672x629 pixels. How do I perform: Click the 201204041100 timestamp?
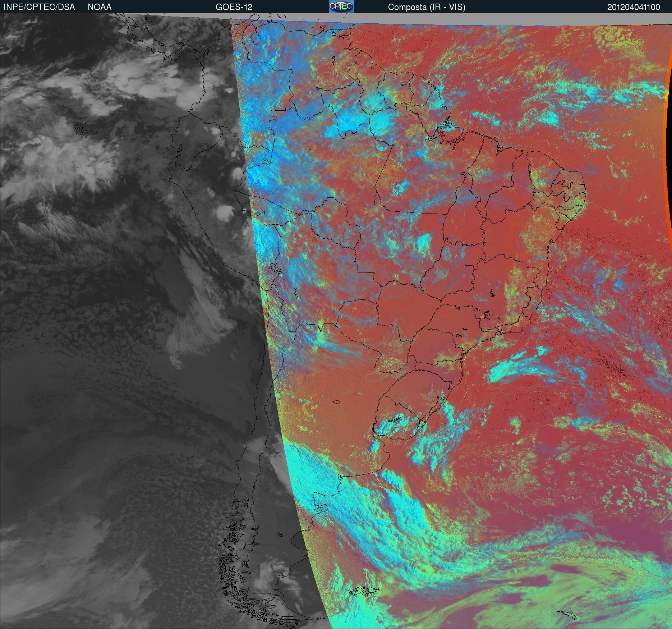pos(634,7)
